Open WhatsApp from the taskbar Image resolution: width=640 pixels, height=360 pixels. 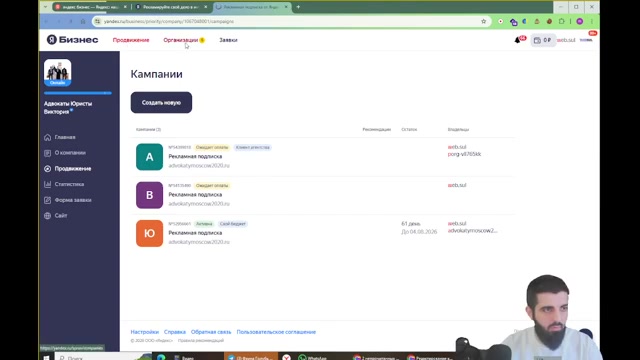pos(313,357)
